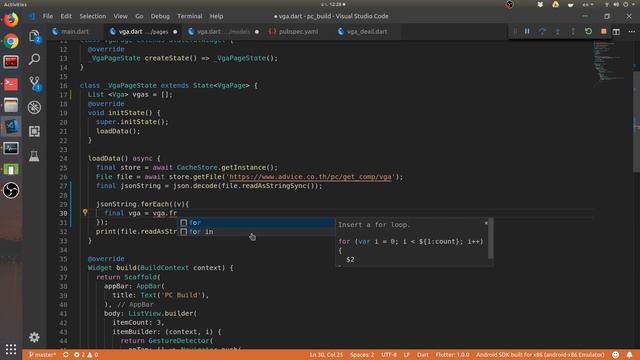Open the Extensions view in activity bar
Image resolution: width=640 pixels, height=360 pixels.
[x=34, y=131]
